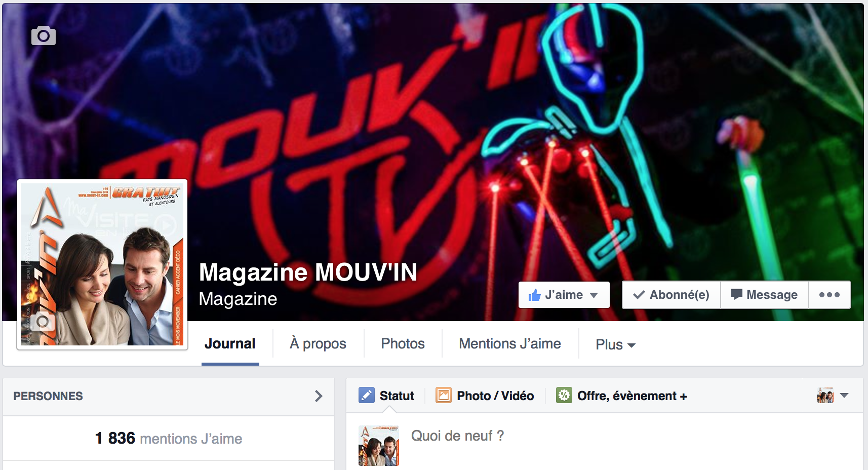868x470 pixels.
Task: Expand the PERSONNES section chevron
Action: click(319, 396)
